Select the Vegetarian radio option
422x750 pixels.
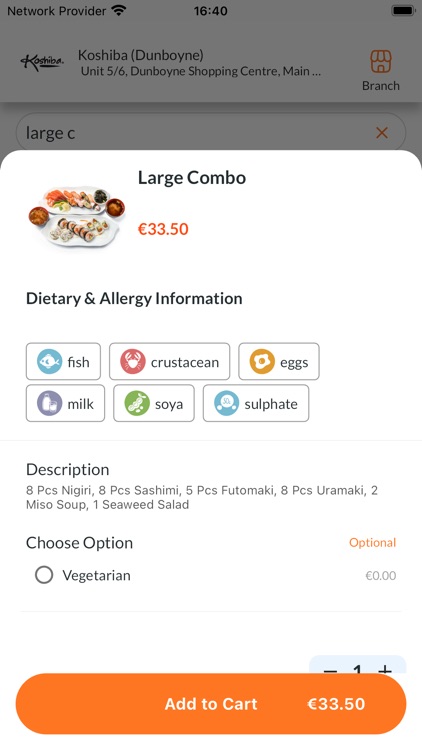[x=44, y=575]
